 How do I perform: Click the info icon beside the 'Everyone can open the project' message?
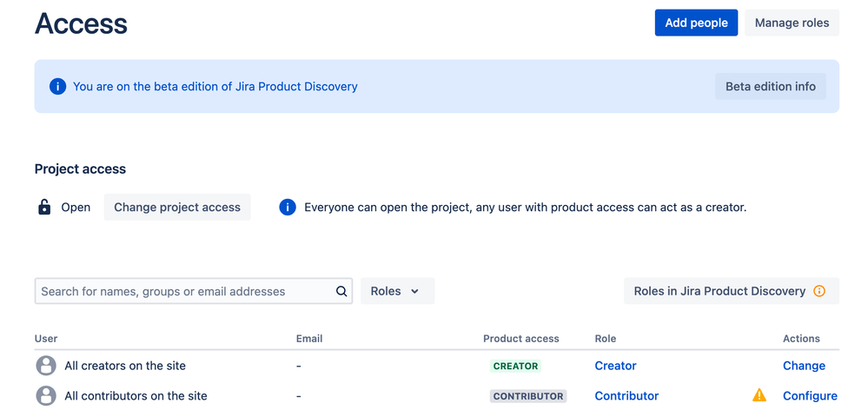coord(288,208)
